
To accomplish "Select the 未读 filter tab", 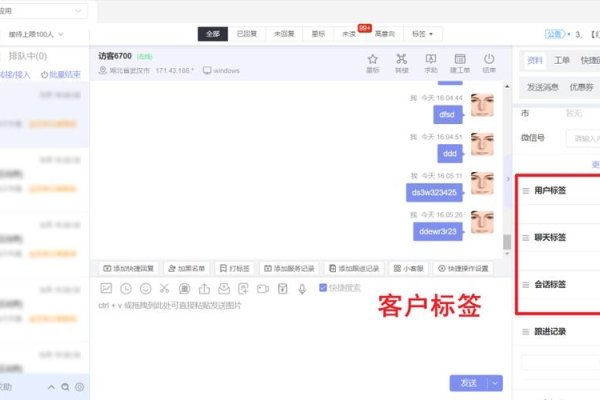I will coord(349,34).
